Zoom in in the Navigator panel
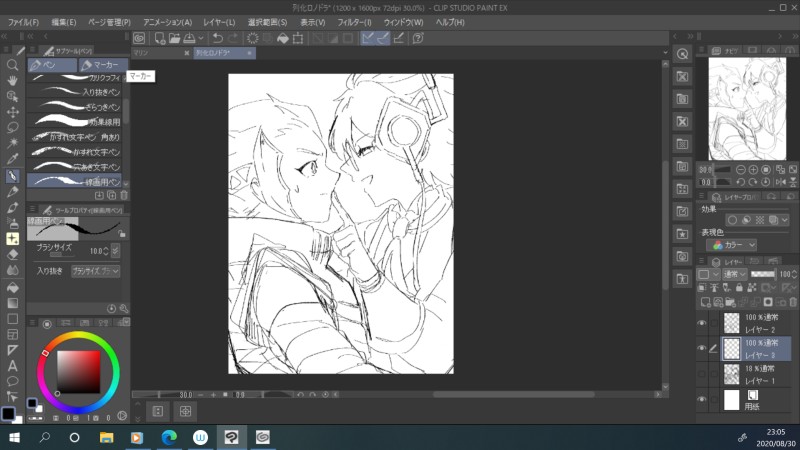 (x=753, y=170)
